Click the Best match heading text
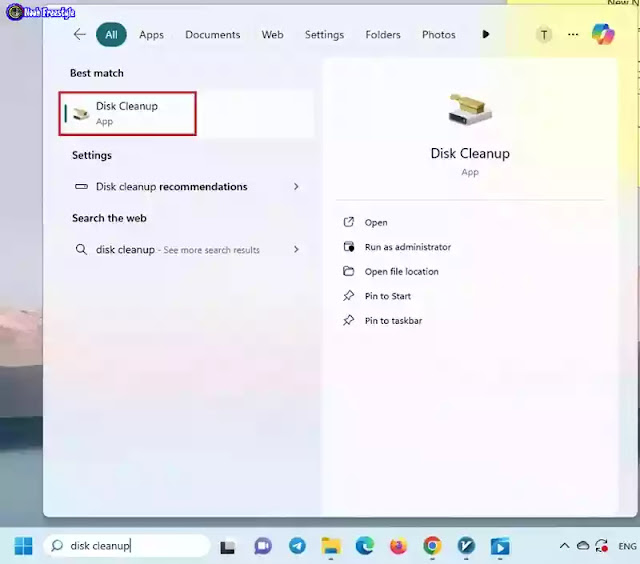Image resolution: width=640 pixels, height=564 pixels. (x=97, y=73)
